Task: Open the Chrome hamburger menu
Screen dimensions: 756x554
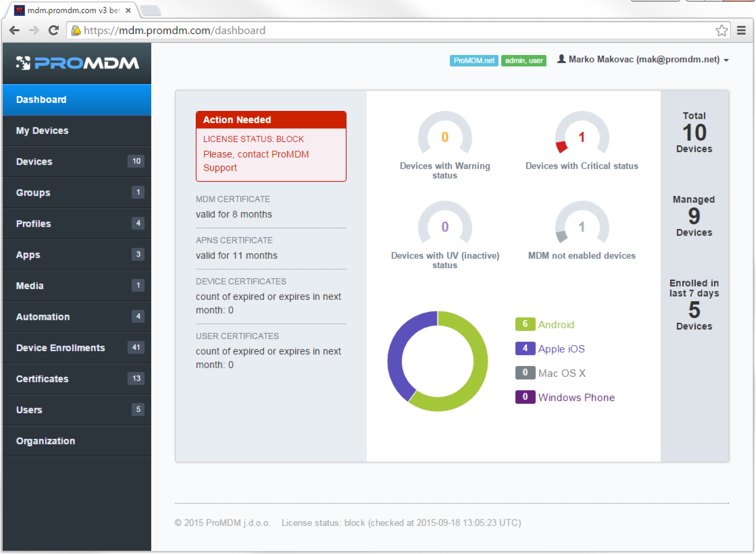Action: point(741,31)
